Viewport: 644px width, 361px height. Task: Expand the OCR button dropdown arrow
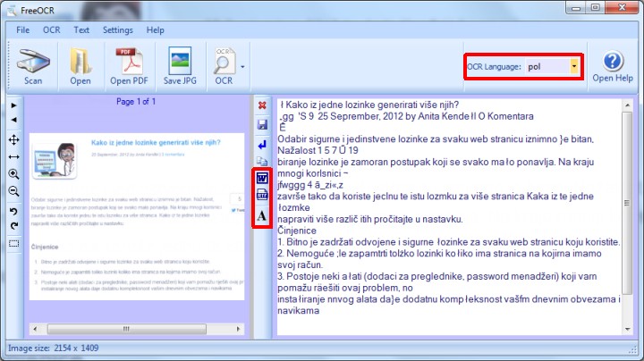tap(242, 66)
